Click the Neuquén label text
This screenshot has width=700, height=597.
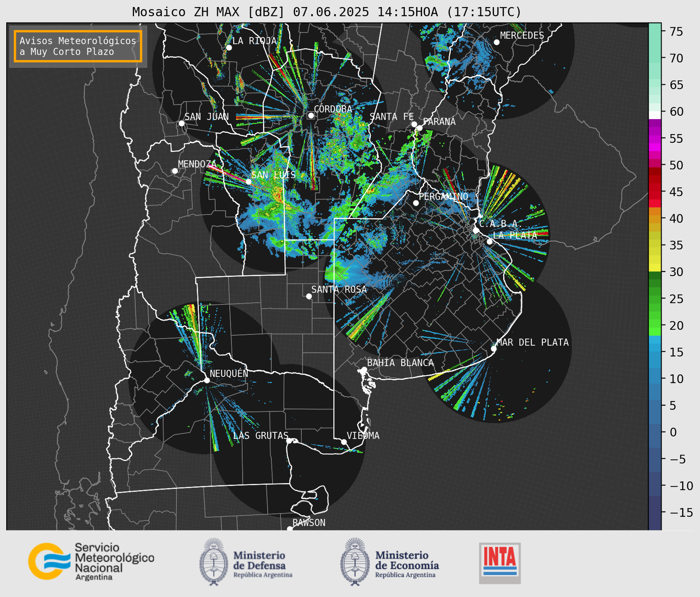(229, 374)
